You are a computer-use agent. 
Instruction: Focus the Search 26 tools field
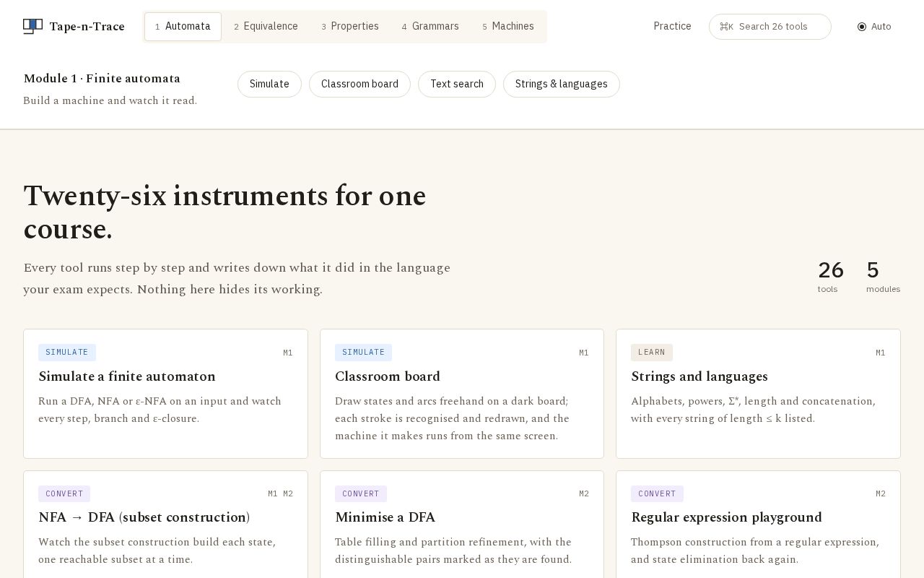tap(770, 27)
